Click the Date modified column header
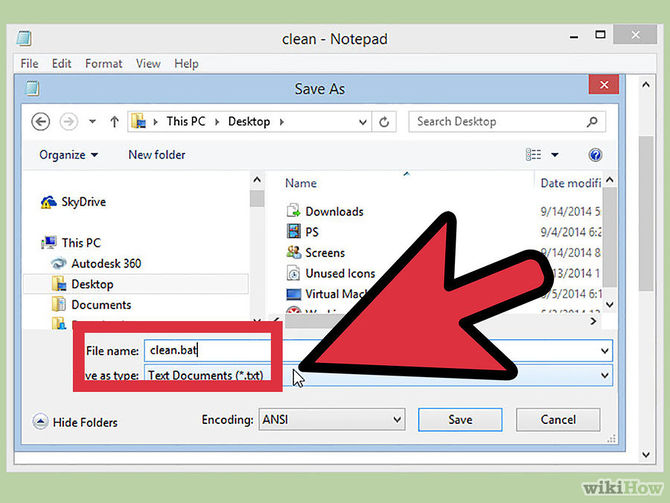 570,183
